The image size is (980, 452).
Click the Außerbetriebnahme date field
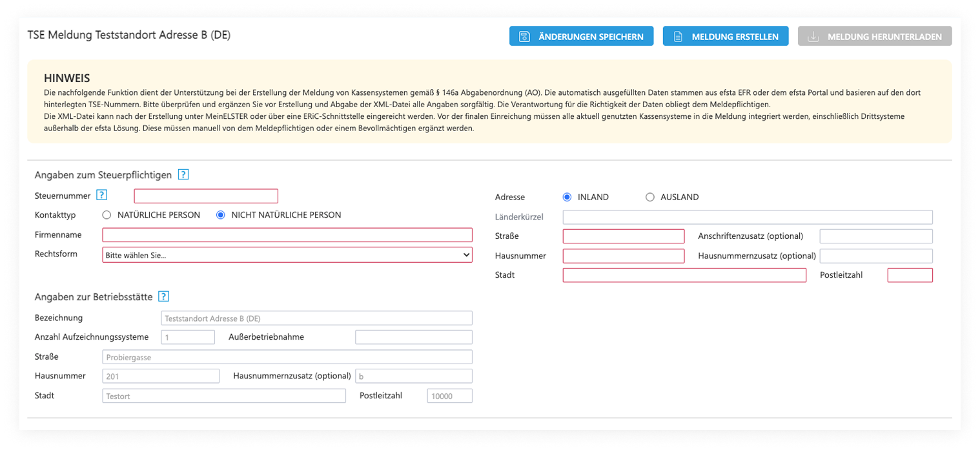point(413,337)
